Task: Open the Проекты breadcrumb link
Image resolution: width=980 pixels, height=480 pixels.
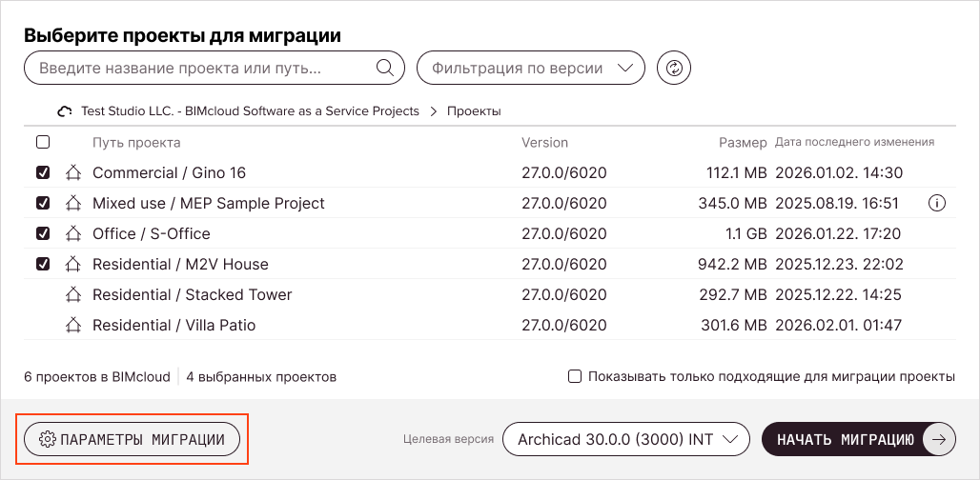Action: [x=474, y=111]
